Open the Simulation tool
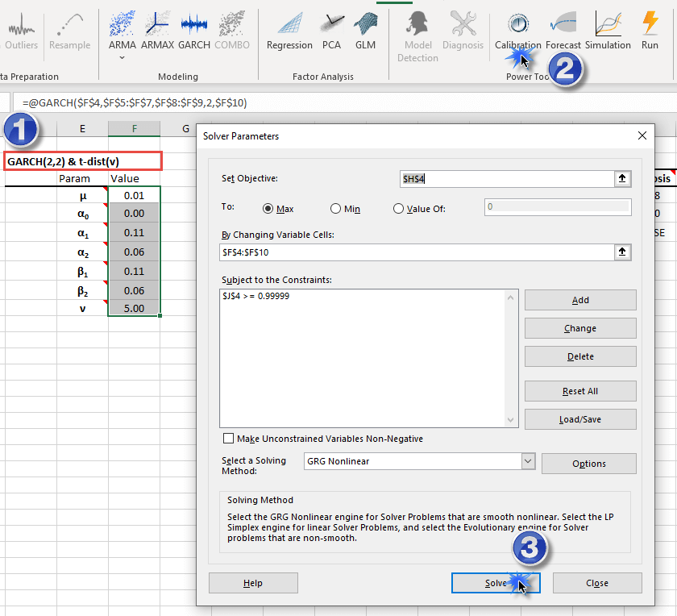This screenshot has width=677, height=616. click(x=608, y=29)
